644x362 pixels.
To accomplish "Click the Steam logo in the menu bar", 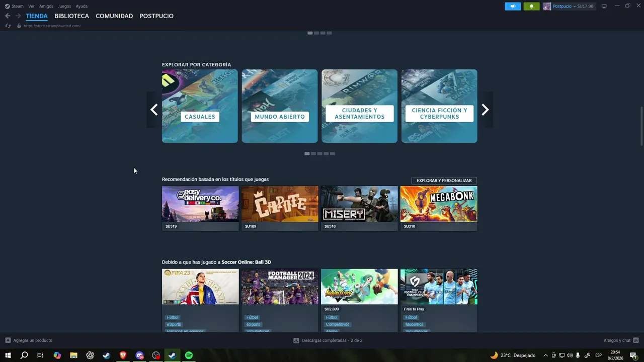I will [7, 6].
